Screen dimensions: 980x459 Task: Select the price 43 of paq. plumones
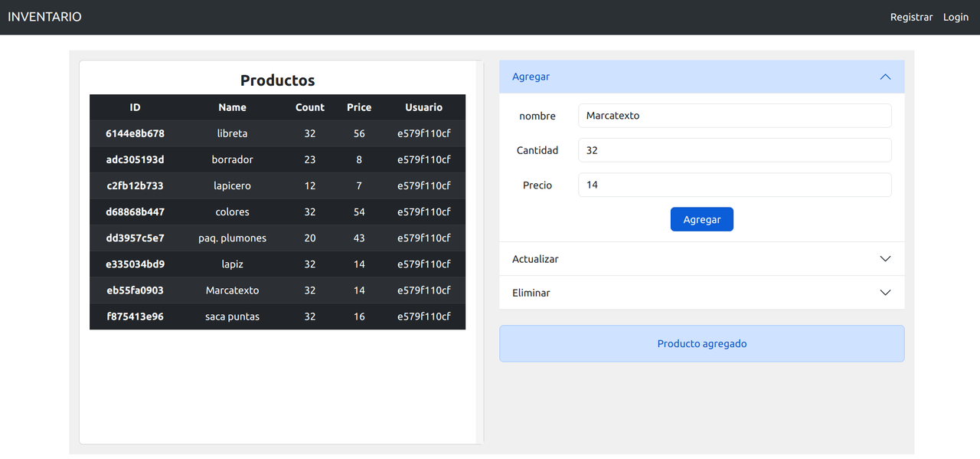click(x=359, y=238)
